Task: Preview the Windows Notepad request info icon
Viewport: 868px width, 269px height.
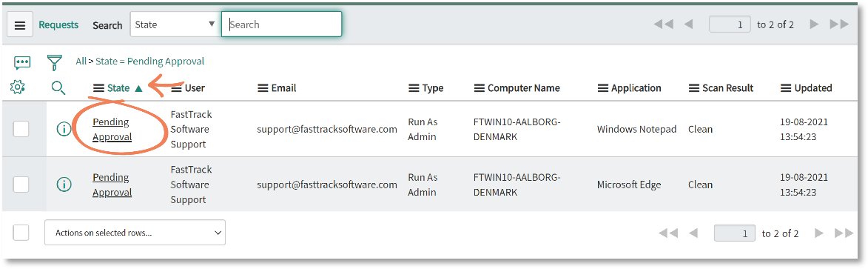Action: pyautogui.click(x=64, y=129)
